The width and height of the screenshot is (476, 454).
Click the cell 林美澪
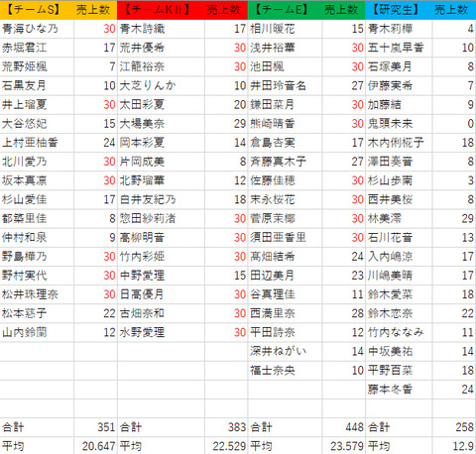click(x=399, y=219)
